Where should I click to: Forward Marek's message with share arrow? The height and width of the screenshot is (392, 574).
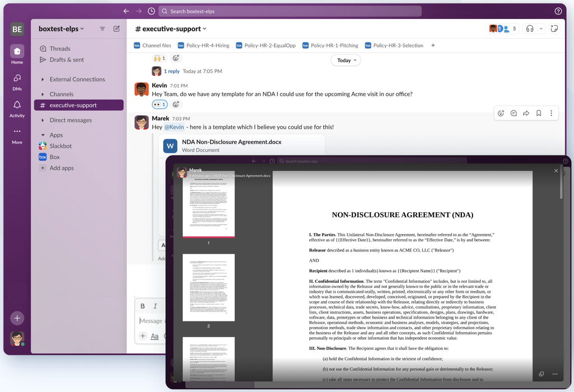[x=526, y=113]
